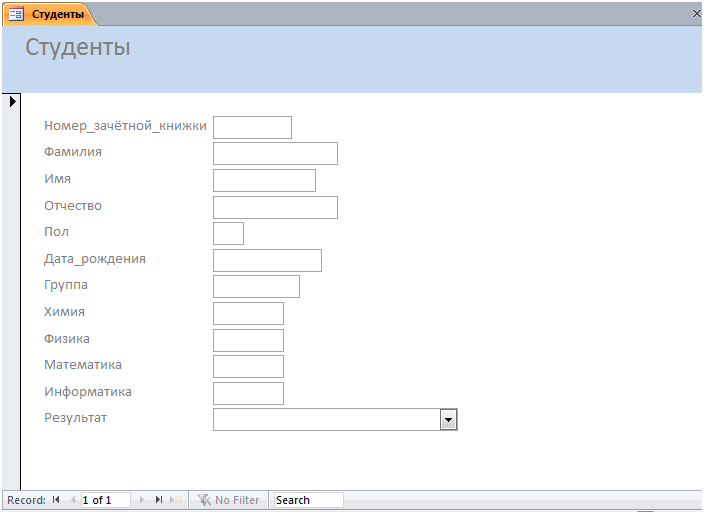Jump to the last record
704x514 pixels.
point(158,500)
